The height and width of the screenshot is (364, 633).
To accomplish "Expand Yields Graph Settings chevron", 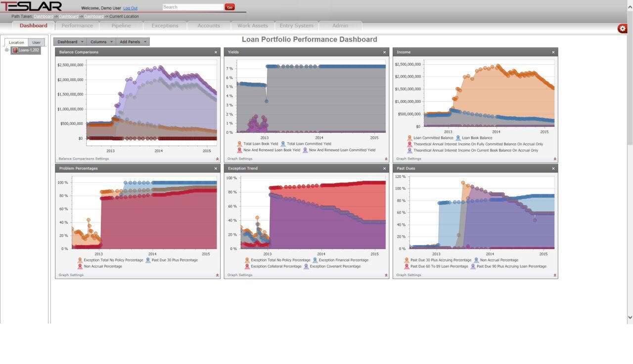I will [386, 159].
